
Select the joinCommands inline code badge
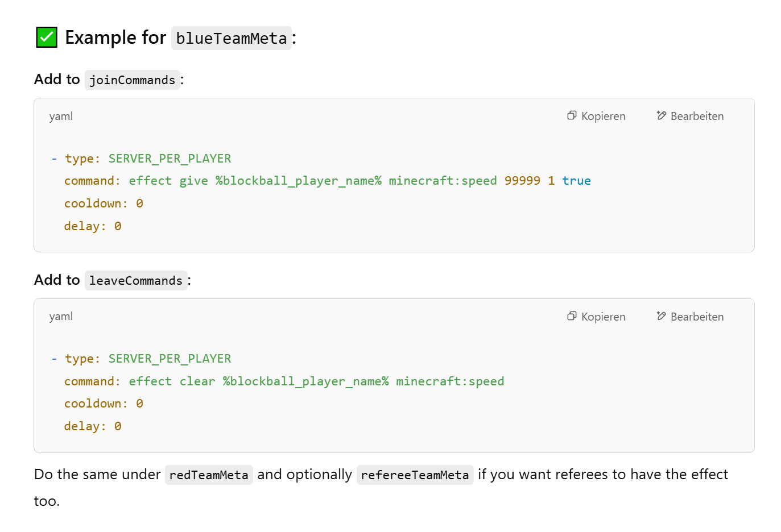[x=132, y=80]
